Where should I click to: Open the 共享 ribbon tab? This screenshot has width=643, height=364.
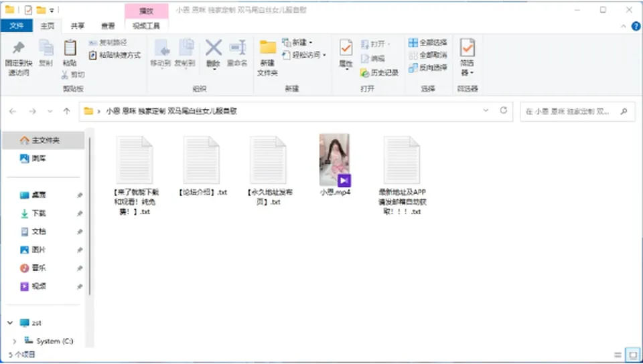tap(77, 26)
